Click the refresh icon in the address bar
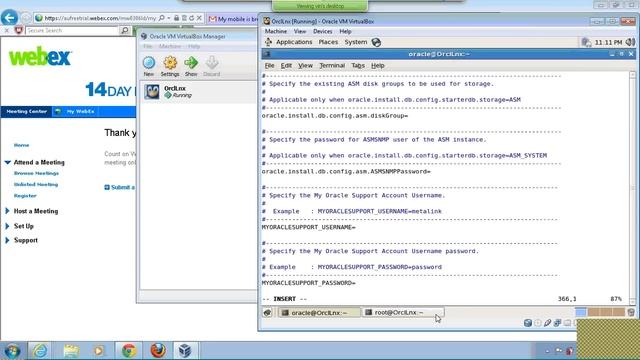 [x=191, y=18]
